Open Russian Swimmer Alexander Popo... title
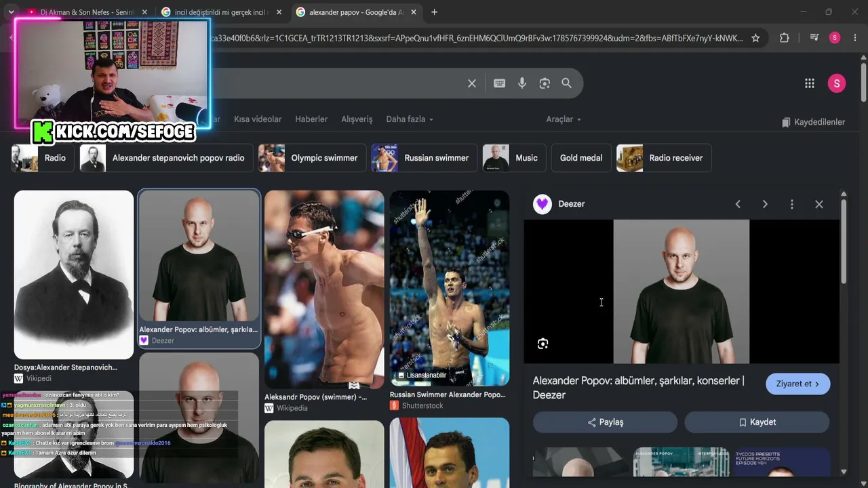Screen dimensions: 868x488 448,394
